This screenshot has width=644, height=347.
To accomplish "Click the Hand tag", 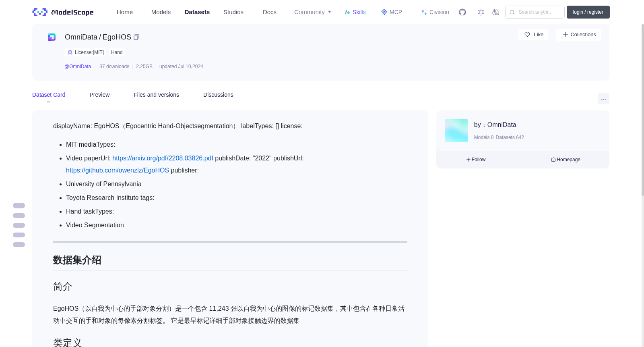I will [x=117, y=52].
